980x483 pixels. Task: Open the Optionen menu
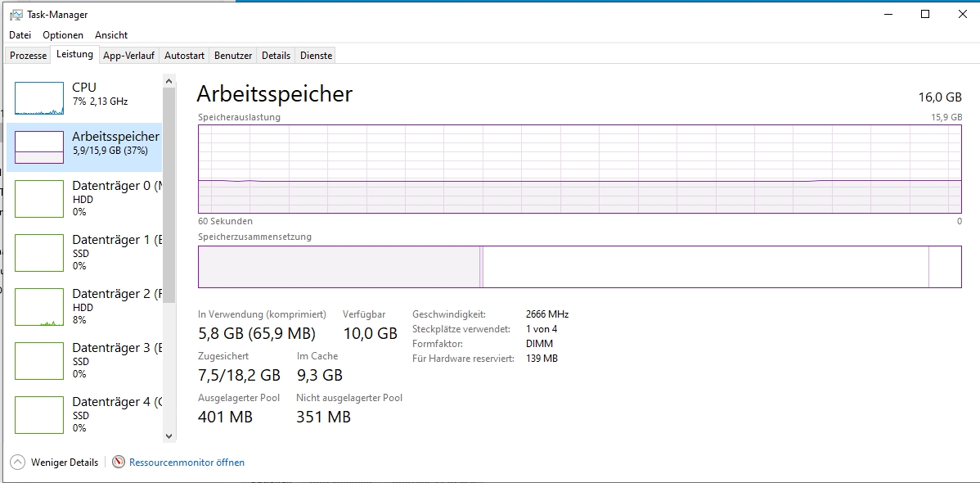(x=63, y=35)
